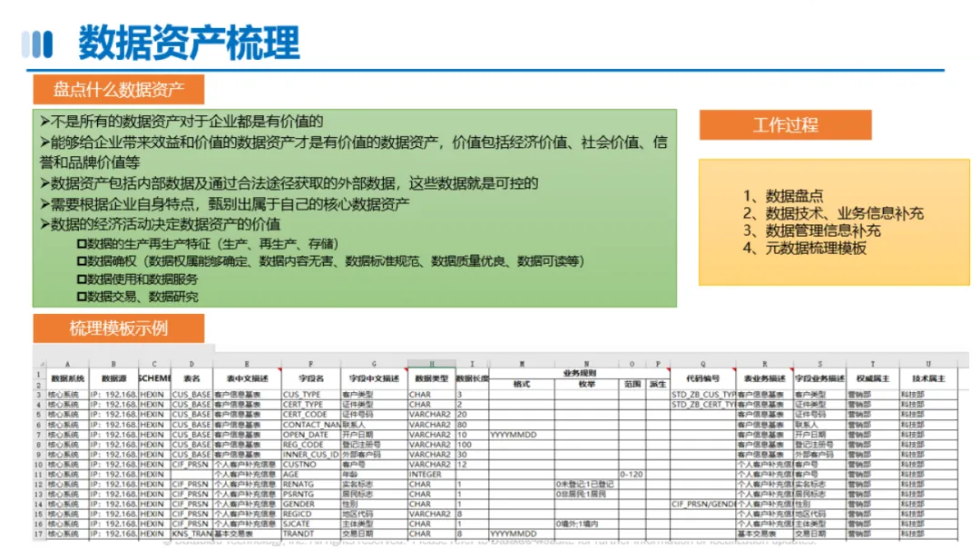The width and height of the screenshot is (980, 549).
Task: Click cell GENDER
Action: coord(310,504)
